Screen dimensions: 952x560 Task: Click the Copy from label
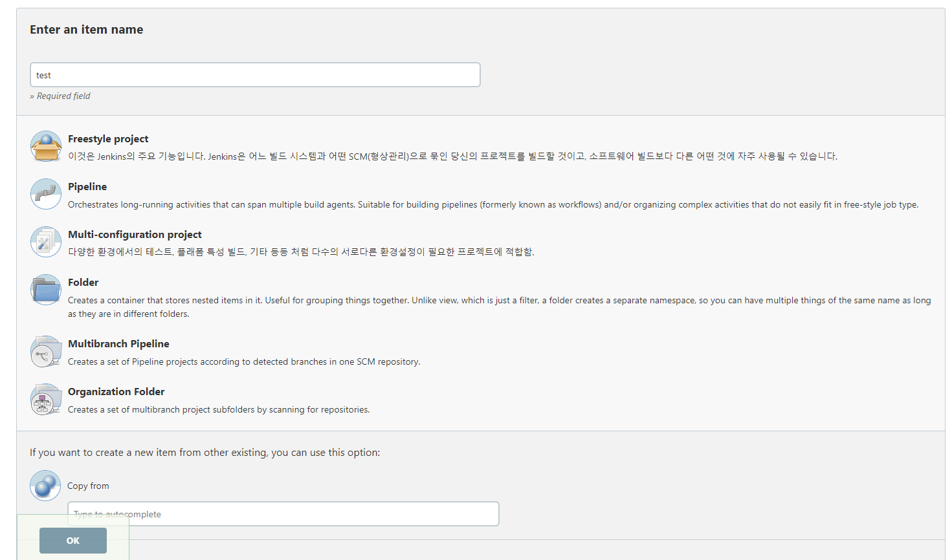[88, 486]
